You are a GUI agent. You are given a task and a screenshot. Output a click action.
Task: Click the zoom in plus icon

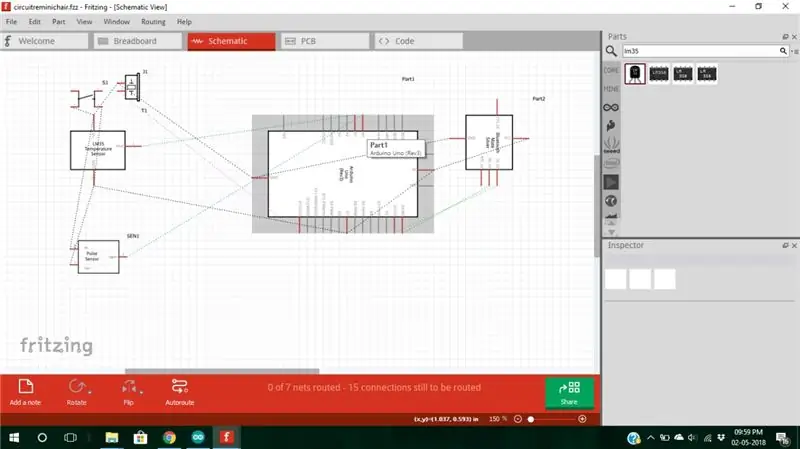tap(582, 419)
